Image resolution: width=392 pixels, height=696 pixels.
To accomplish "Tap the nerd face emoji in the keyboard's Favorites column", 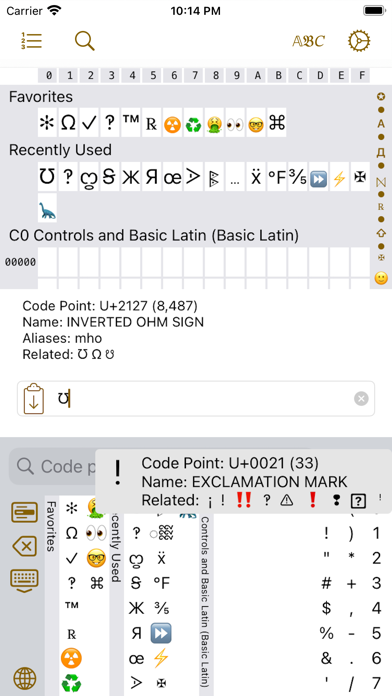I will tap(96, 558).
